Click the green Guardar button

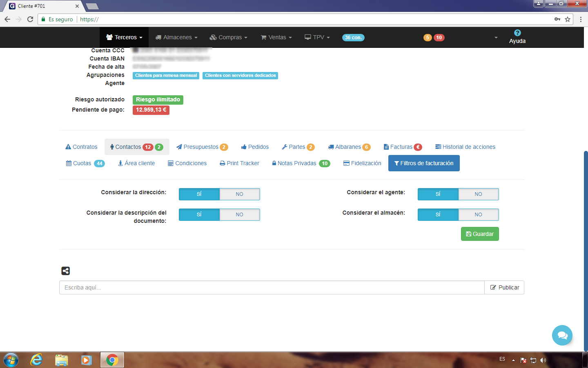[x=480, y=234]
